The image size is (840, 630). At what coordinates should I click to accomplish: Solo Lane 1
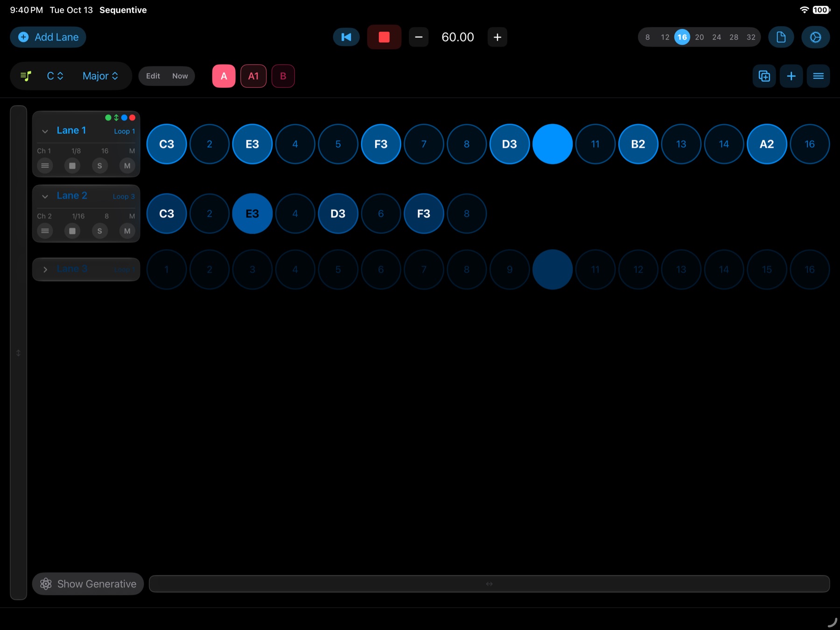coord(99,166)
